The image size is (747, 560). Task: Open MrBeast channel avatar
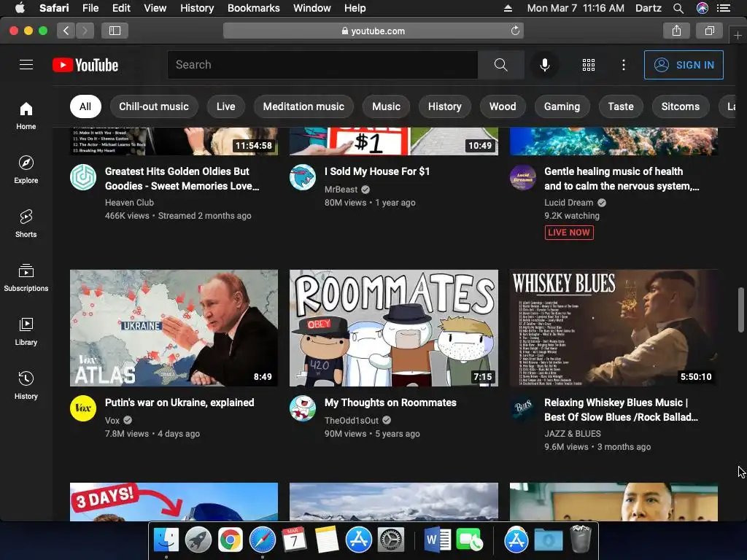[303, 177]
